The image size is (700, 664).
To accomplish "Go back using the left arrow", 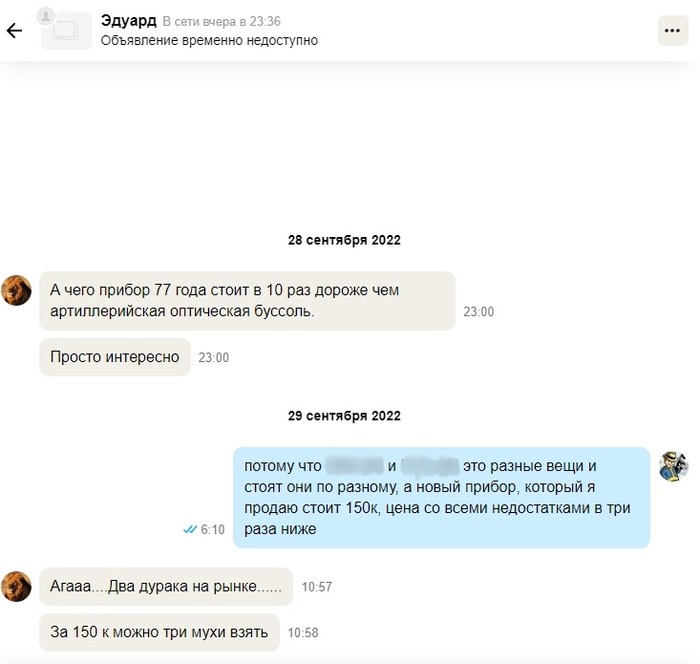I will click(14, 30).
